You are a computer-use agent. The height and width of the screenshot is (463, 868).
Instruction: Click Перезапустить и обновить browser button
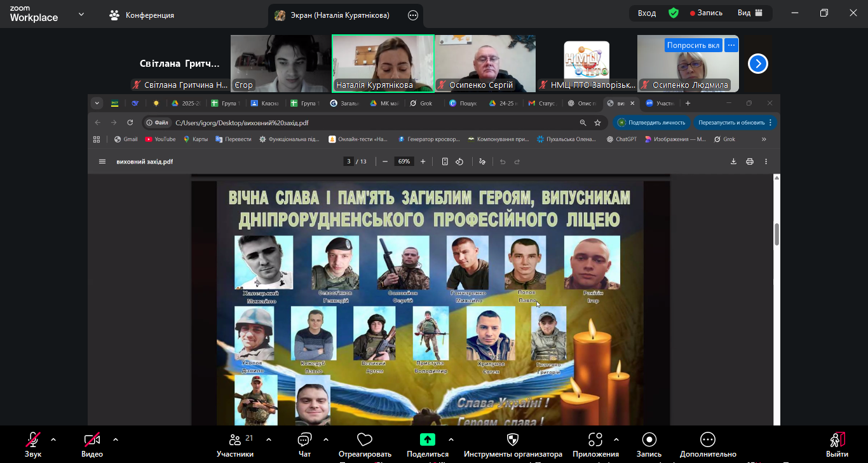735,123
